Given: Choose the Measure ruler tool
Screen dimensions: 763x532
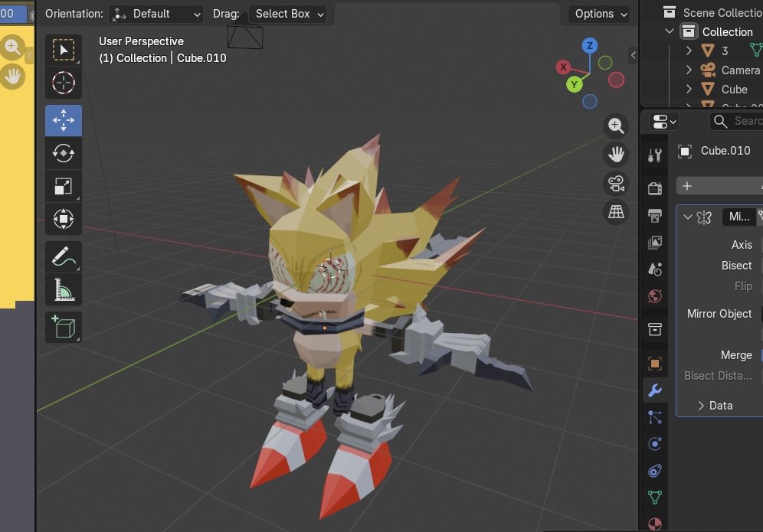Looking at the screenshot, I should pos(64,290).
